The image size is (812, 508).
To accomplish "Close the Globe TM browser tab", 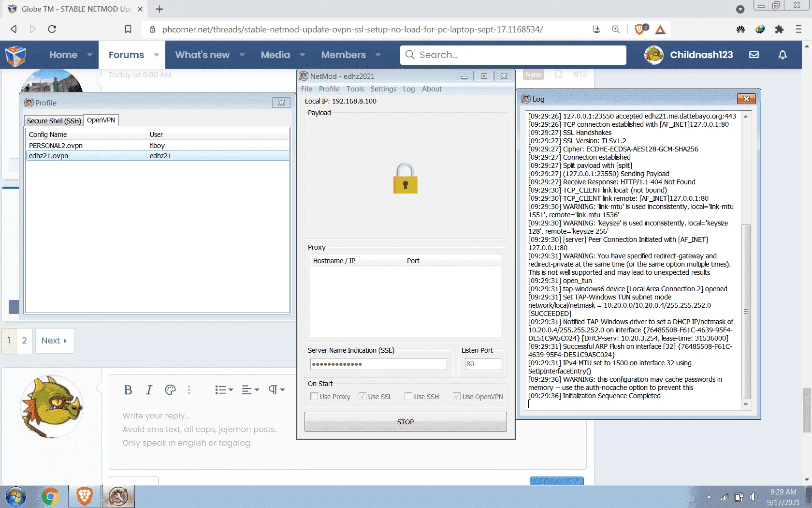I will click(140, 9).
